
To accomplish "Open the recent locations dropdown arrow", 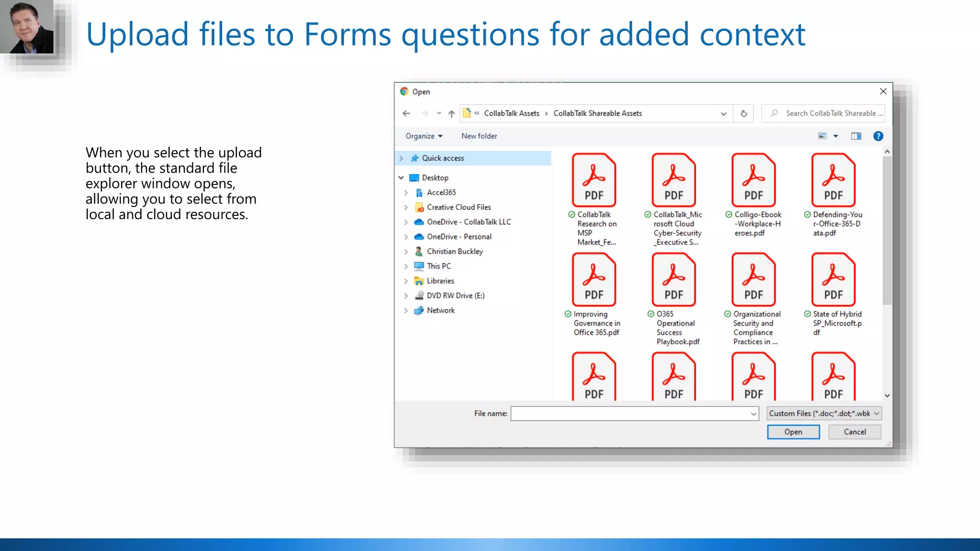I will coord(439,113).
